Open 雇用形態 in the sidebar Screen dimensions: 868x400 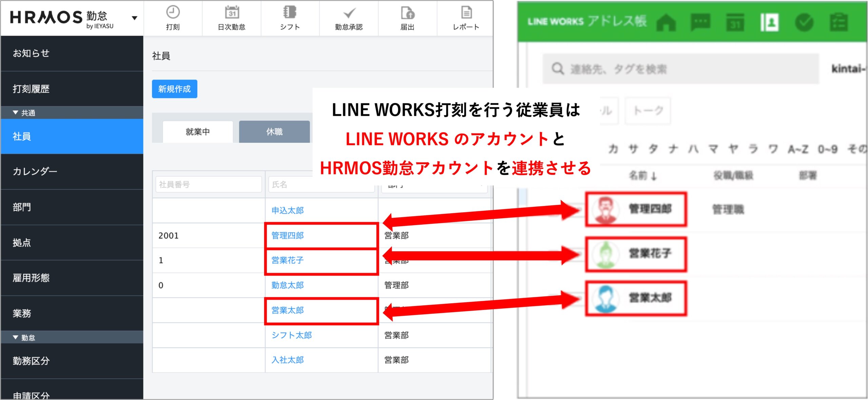point(72,278)
